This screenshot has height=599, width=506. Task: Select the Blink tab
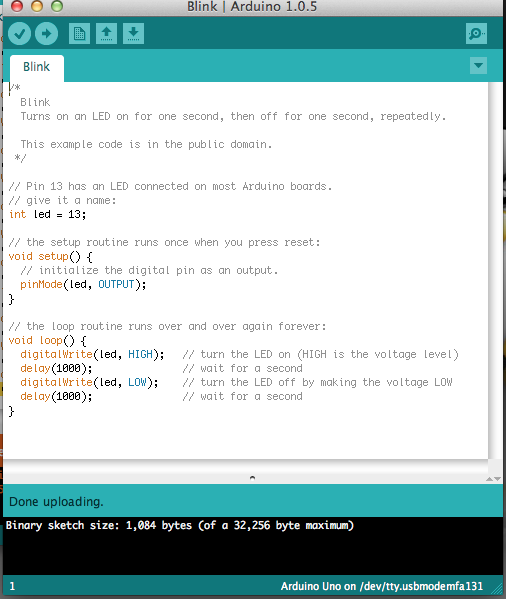37,67
